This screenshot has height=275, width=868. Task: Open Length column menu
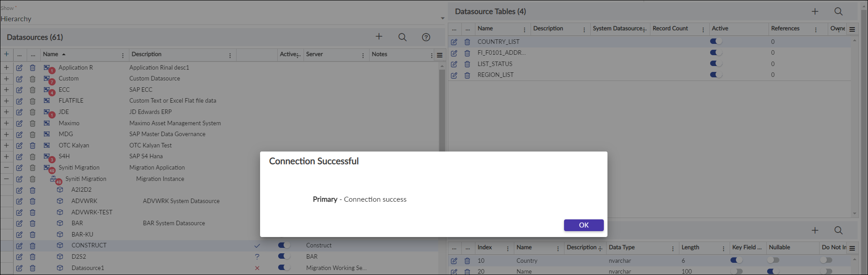coord(723,248)
